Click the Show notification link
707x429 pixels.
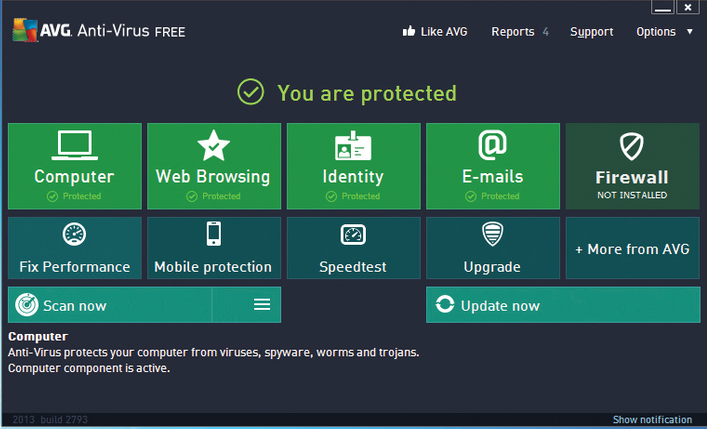tap(652, 420)
